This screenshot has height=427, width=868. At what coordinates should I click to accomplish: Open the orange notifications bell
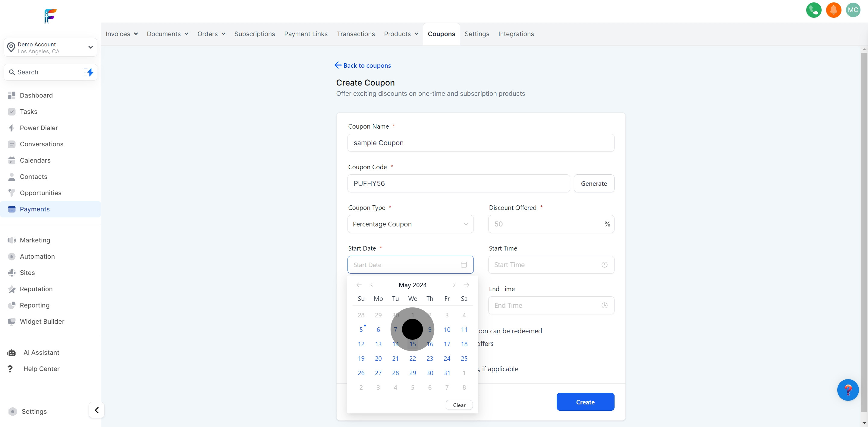point(833,10)
